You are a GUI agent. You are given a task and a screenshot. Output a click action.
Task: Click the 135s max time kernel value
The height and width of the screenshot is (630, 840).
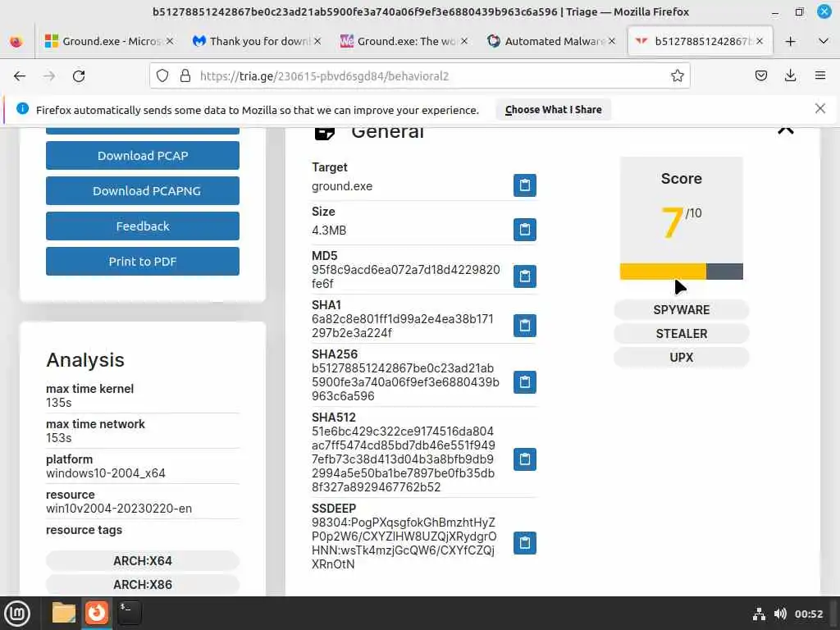[x=59, y=402]
